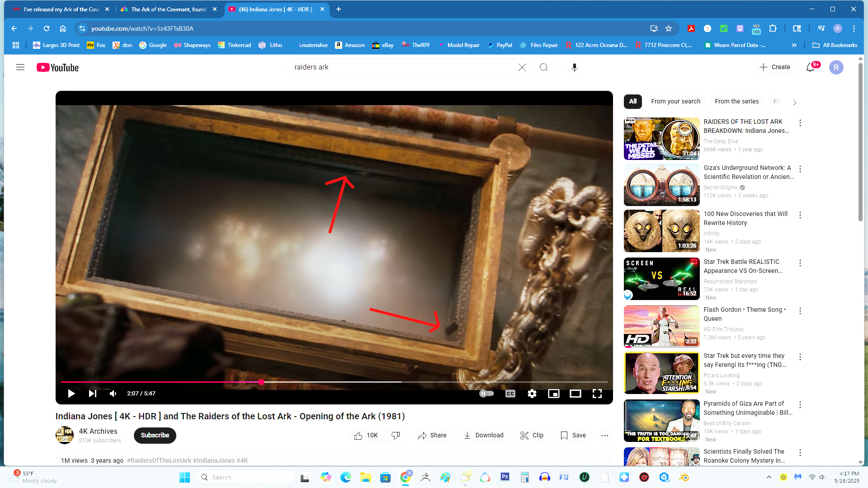Screen dimensions: 868x488
Task: Show hidden system tray icons
Action: coord(769,477)
